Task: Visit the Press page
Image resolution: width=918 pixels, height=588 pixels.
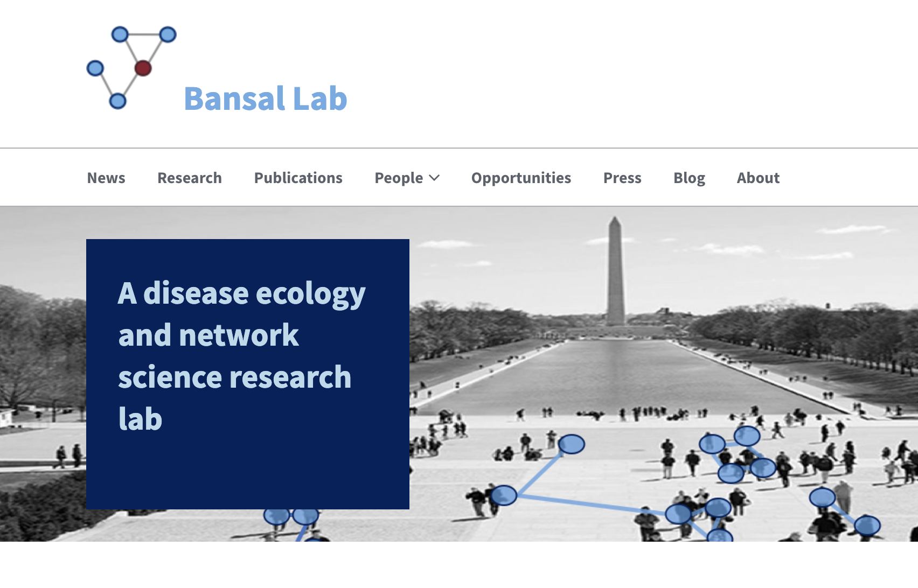Action: (622, 178)
